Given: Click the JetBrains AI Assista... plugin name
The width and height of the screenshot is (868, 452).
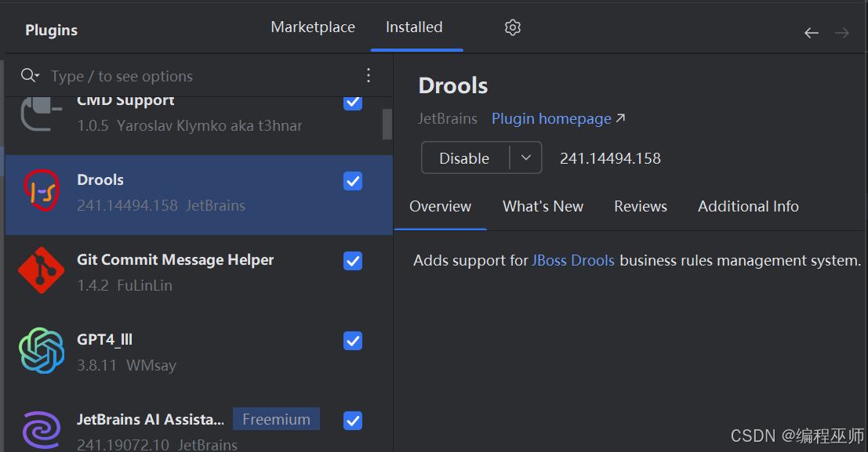Looking at the screenshot, I should coord(151,419).
